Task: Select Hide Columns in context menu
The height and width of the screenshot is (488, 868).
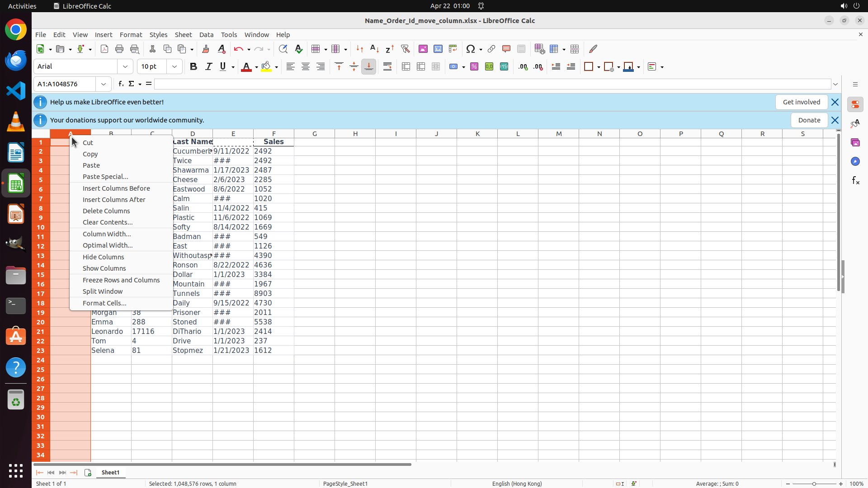Action: coord(103,257)
